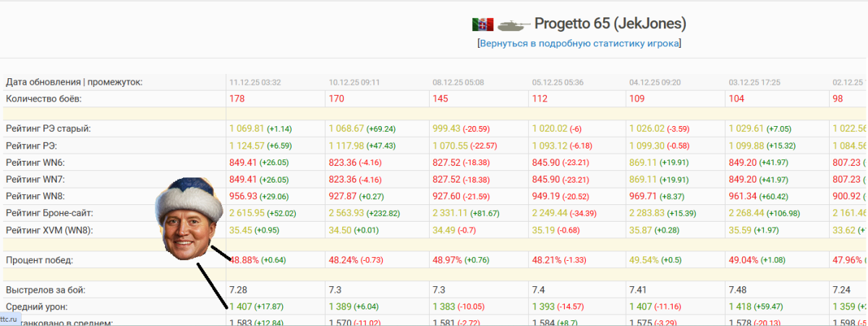
Task: Select the 'Рейтинг Броне-сайт:' label
Action: click(50, 213)
